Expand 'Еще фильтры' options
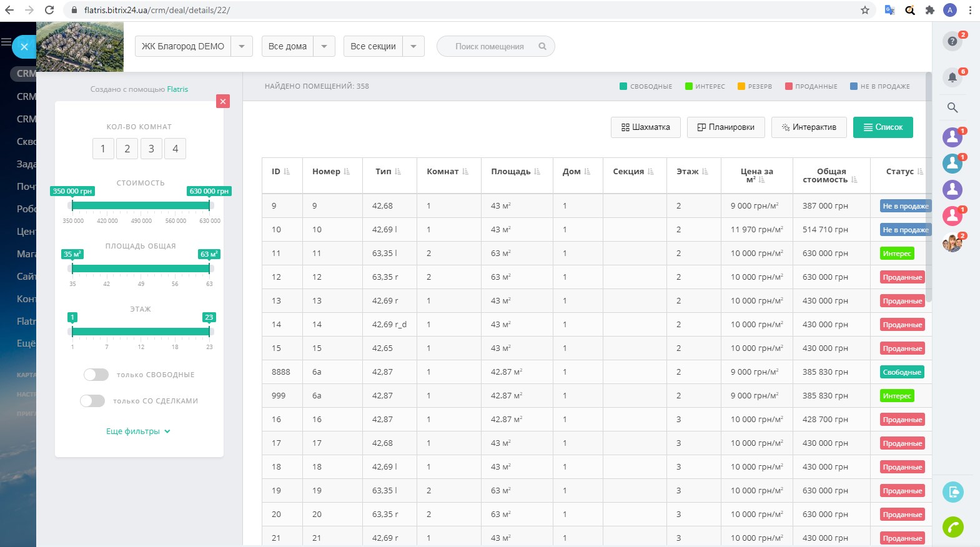This screenshot has width=980, height=547. [x=138, y=431]
